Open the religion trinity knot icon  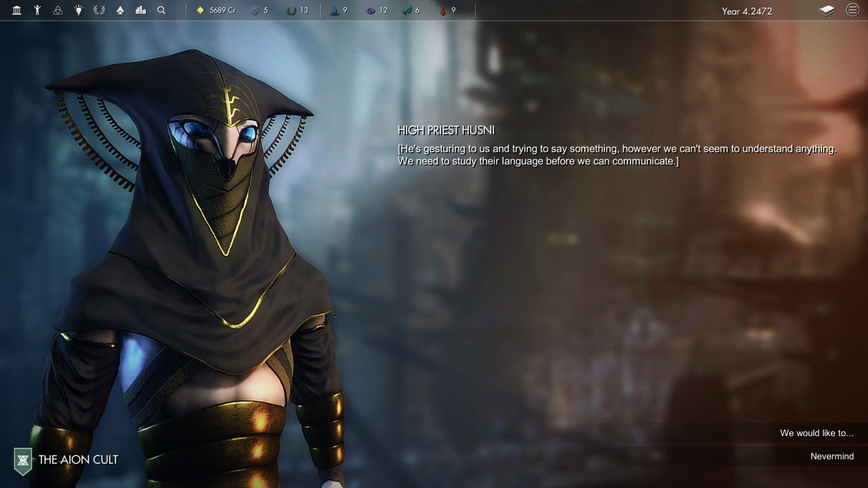(x=59, y=10)
